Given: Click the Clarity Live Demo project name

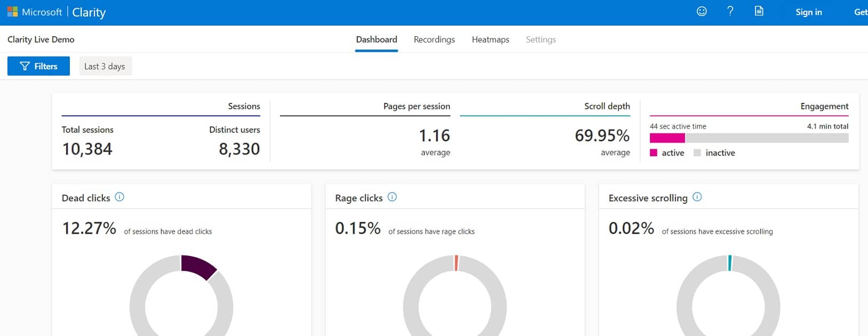Looking at the screenshot, I should [x=41, y=39].
